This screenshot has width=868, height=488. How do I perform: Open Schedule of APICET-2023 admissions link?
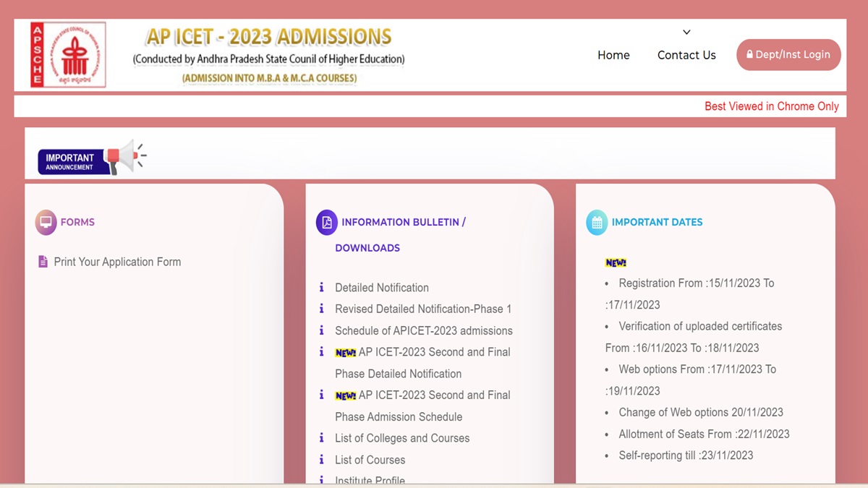tap(424, 330)
